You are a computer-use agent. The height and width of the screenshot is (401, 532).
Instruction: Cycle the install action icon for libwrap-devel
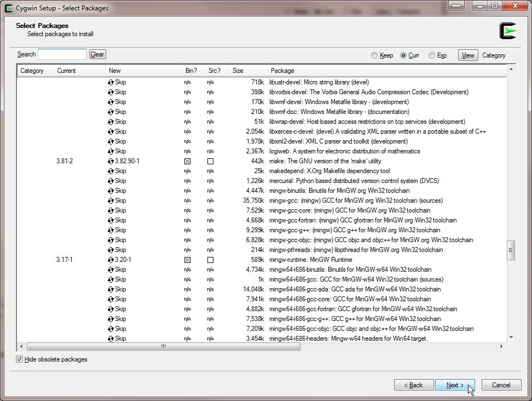point(111,122)
